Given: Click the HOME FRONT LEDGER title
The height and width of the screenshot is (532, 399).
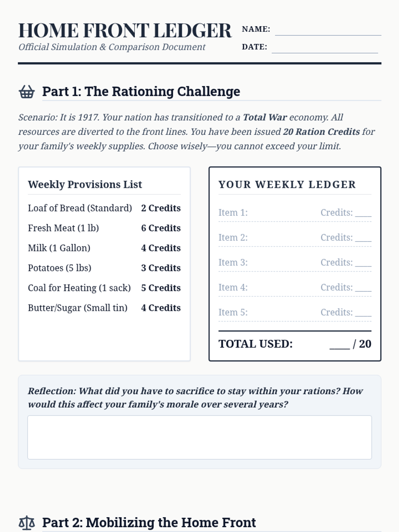Looking at the screenshot, I should pos(125,31).
